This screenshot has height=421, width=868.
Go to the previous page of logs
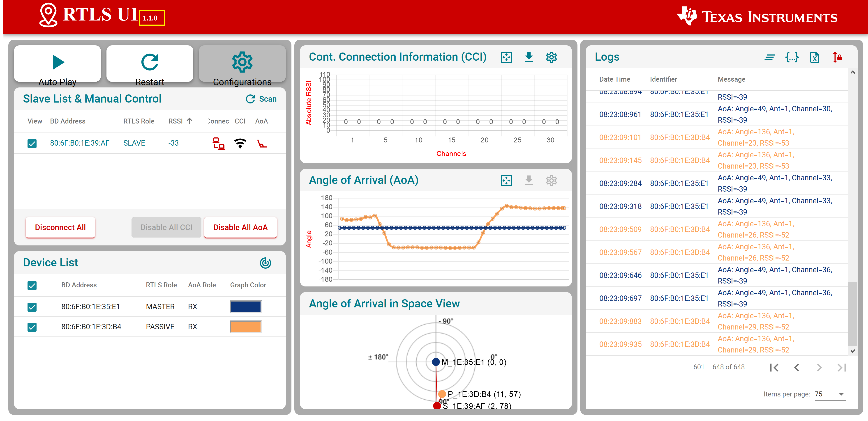(x=796, y=368)
